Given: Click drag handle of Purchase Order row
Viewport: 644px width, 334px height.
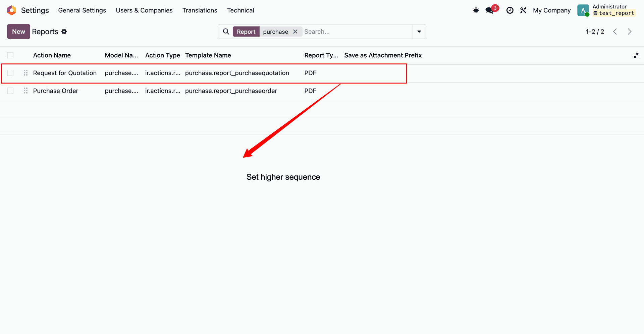Looking at the screenshot, I should click(x=25, y=91).
